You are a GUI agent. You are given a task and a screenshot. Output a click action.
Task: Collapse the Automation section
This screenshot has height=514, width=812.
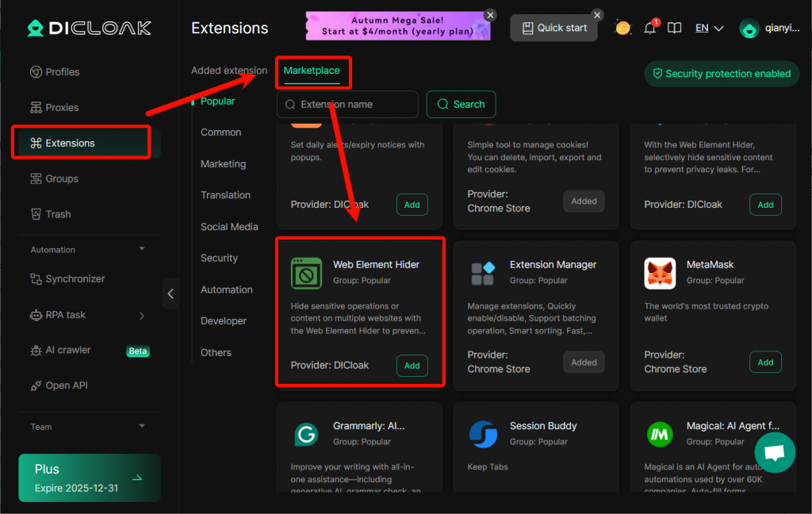(x=142, y=249)
